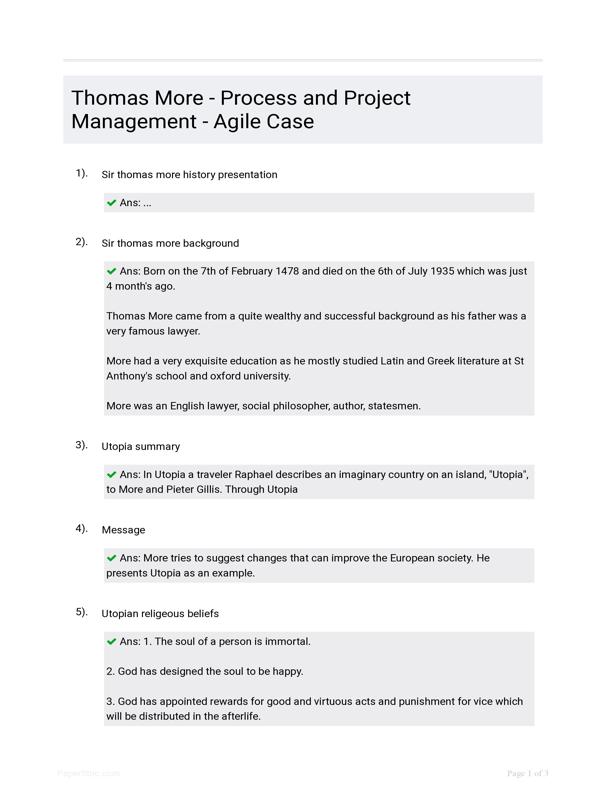The height and width of the screenshot is (800, 606).
Task: Click the paragraph mentioning St Anthony's school
Action: click(x=316, y=368)
